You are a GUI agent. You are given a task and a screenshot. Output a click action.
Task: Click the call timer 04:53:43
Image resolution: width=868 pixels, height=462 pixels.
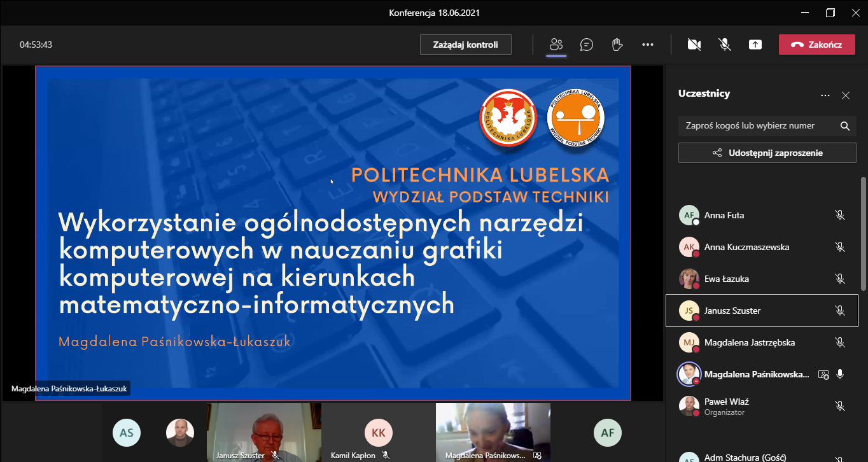coord(36,45)
